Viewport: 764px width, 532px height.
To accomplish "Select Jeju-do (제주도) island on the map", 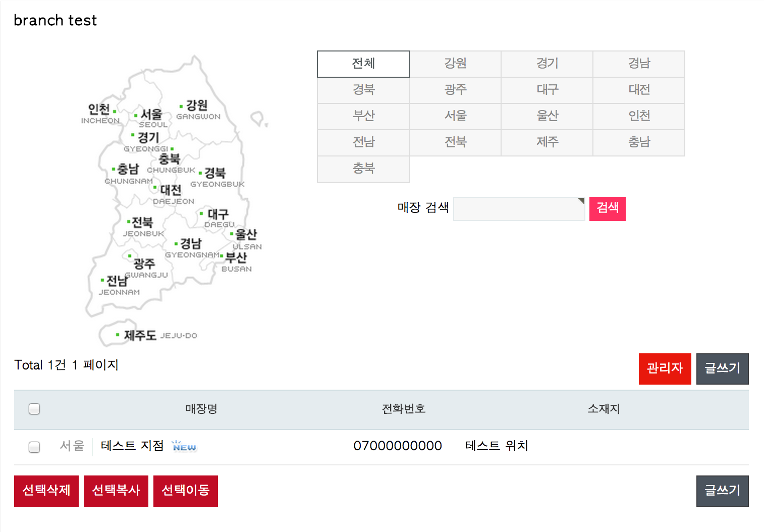I will pyautogui.click(x=139, y=335).
